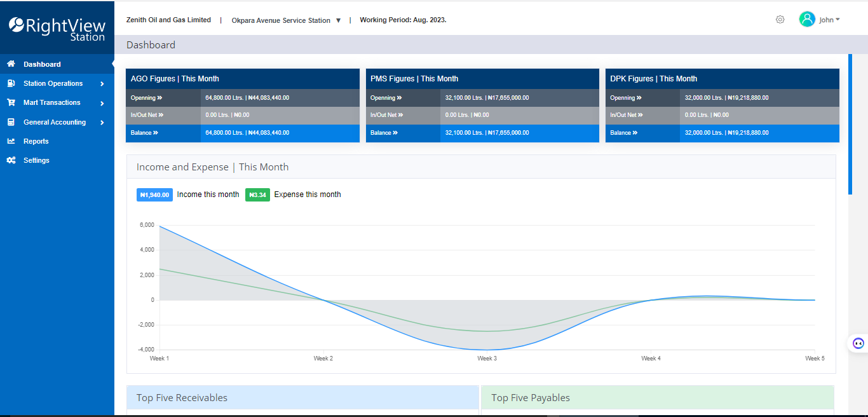Viewport: 868px width, 417px height.
Task: Click the page vertical scrollbar thumb
Action: (x=850, y=124)
